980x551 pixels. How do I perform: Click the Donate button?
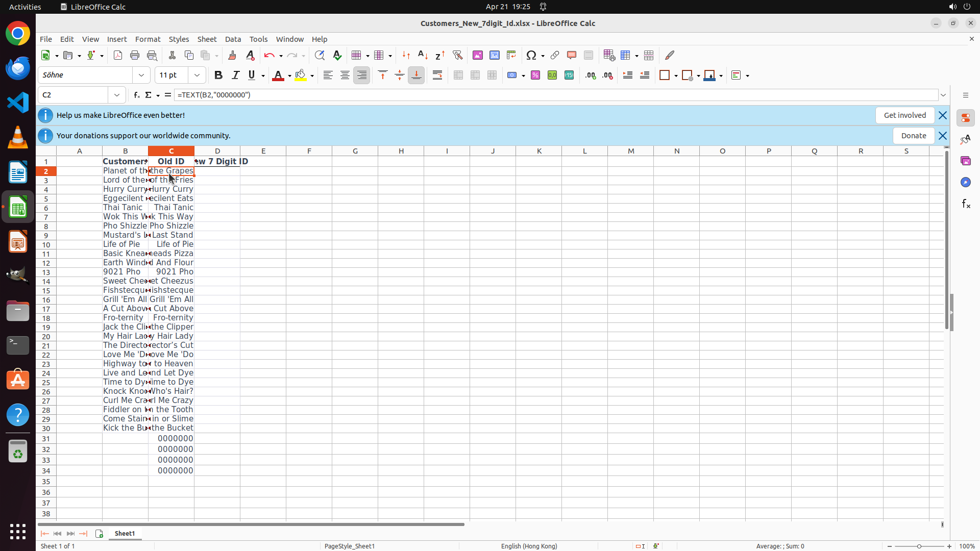913,136
